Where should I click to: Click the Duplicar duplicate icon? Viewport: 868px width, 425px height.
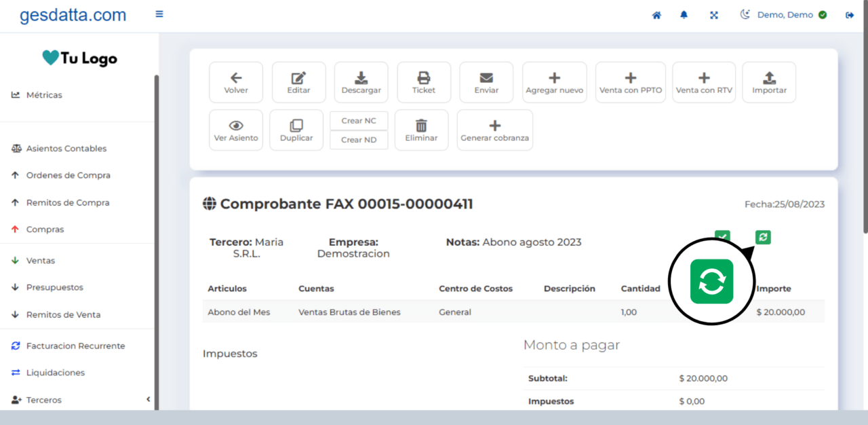pyautogui.click(x=296, y=125)
